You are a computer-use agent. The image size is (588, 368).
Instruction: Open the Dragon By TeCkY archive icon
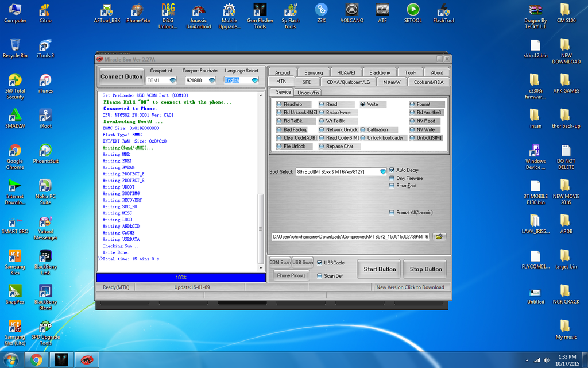pyautogui.click(x=536, y=17)
